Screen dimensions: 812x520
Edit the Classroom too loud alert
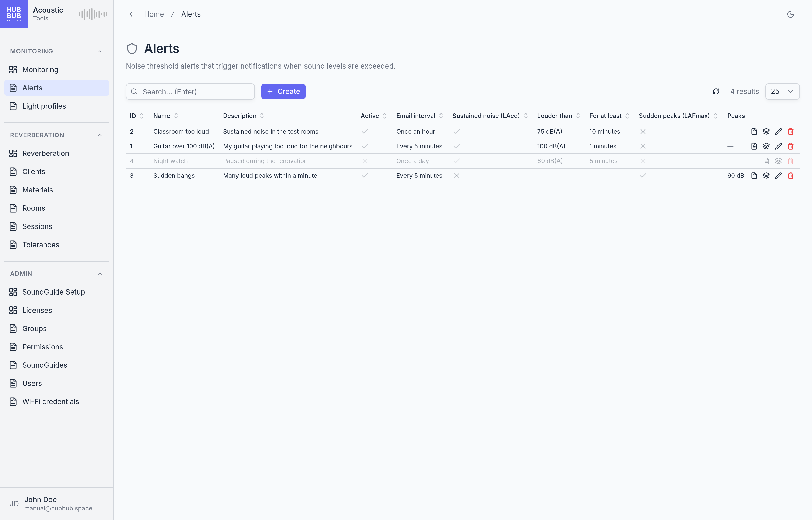pos(778,131)
